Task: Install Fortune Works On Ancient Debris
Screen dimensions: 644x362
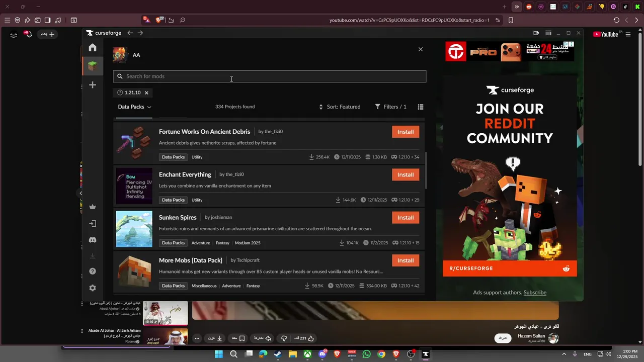Action: tap(406, 132)
